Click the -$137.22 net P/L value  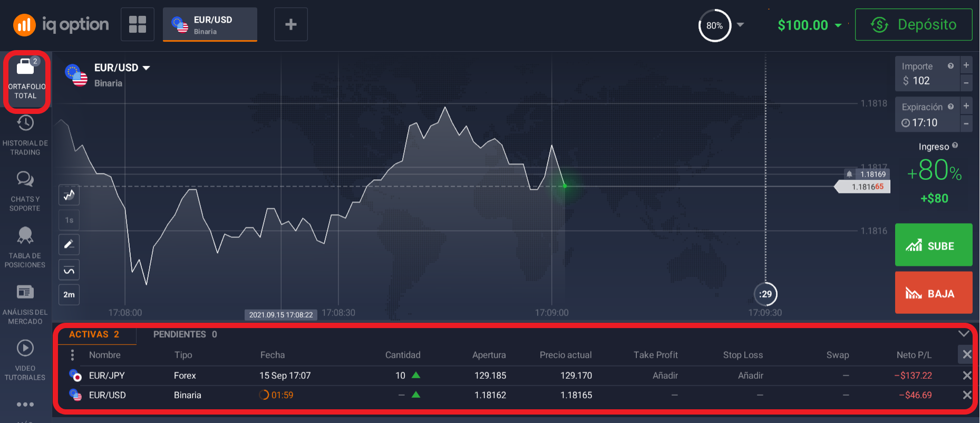point(913,376)
